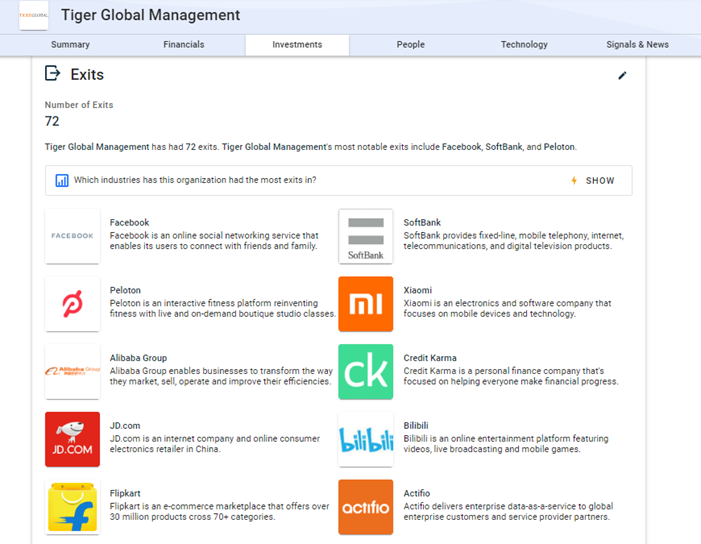701x544 pixels.
Task: Open the Flipkart company name link
Action: coord(125,493)
